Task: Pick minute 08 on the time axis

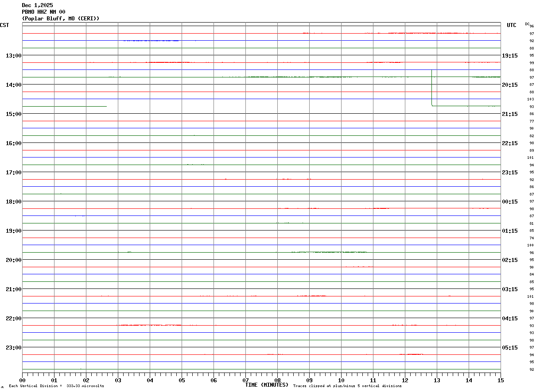Action: pyautogui.click(x=277, y=380)
